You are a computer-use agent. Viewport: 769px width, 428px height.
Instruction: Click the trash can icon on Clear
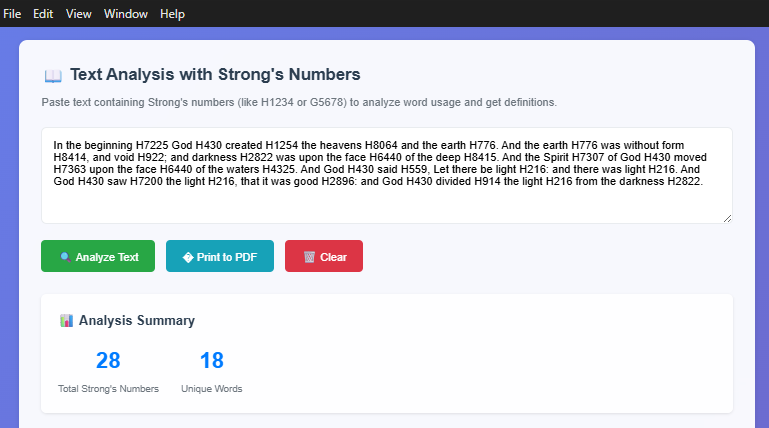309,257
